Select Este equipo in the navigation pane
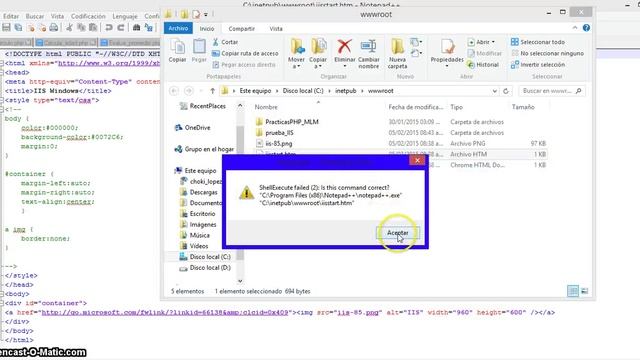 (200, 171)
